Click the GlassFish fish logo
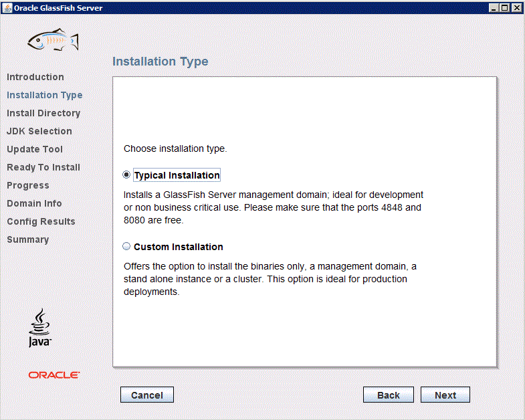Screen dimensions: 525x420 click(54, 40)
